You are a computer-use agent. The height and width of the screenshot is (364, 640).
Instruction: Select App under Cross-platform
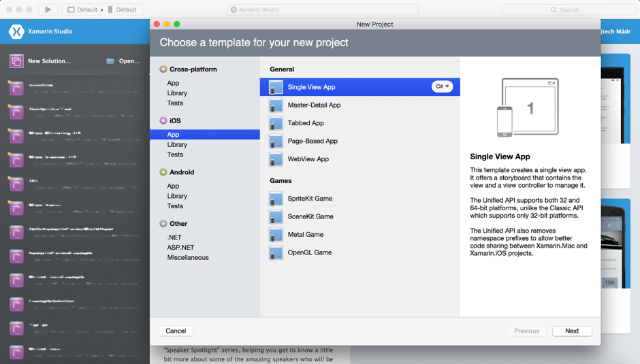click(173, 83)
